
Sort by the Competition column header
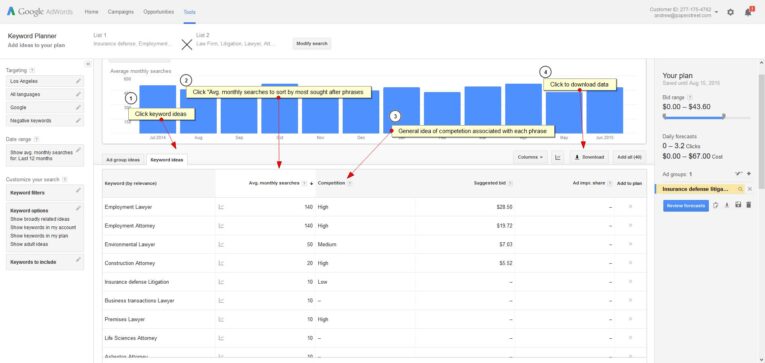(x=331, y=183)
